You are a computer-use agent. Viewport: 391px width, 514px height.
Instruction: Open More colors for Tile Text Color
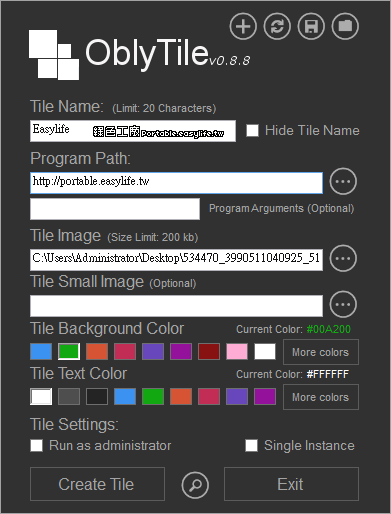tap(321, 397)
